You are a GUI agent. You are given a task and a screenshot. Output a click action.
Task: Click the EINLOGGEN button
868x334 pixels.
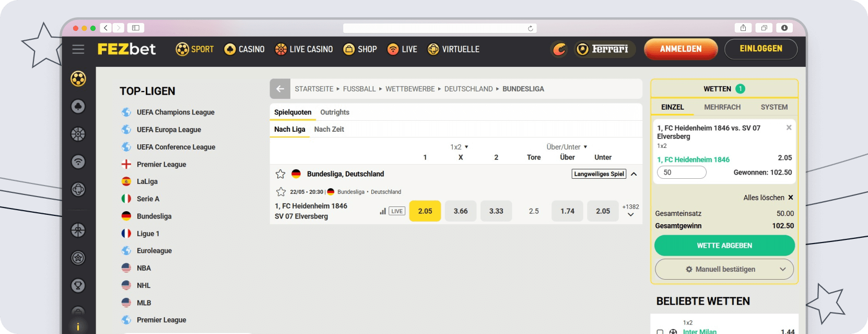(x=761, y=49)
